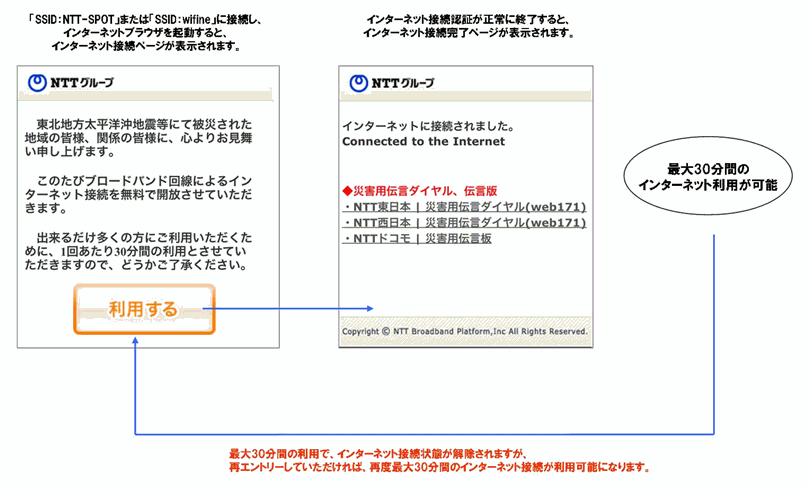
Task: Click the 東北地方太平洋沖地震等 paragraph
Action: pyautogui.click(x=138, y=138)
